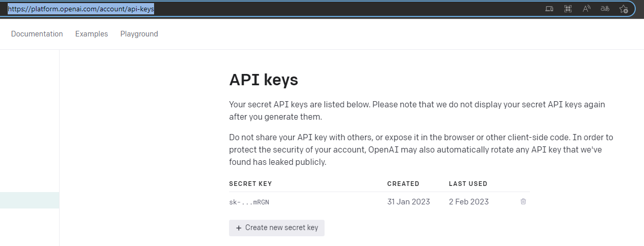Click the send-to-devices icon in the address bar
This screenshot has height=246, width=644.
point(549,9)
